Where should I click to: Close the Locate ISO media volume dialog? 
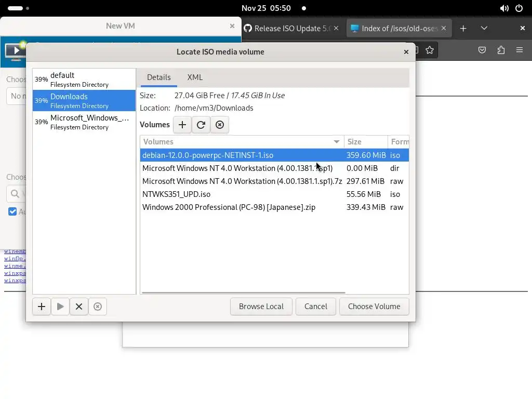pos(406,52)
